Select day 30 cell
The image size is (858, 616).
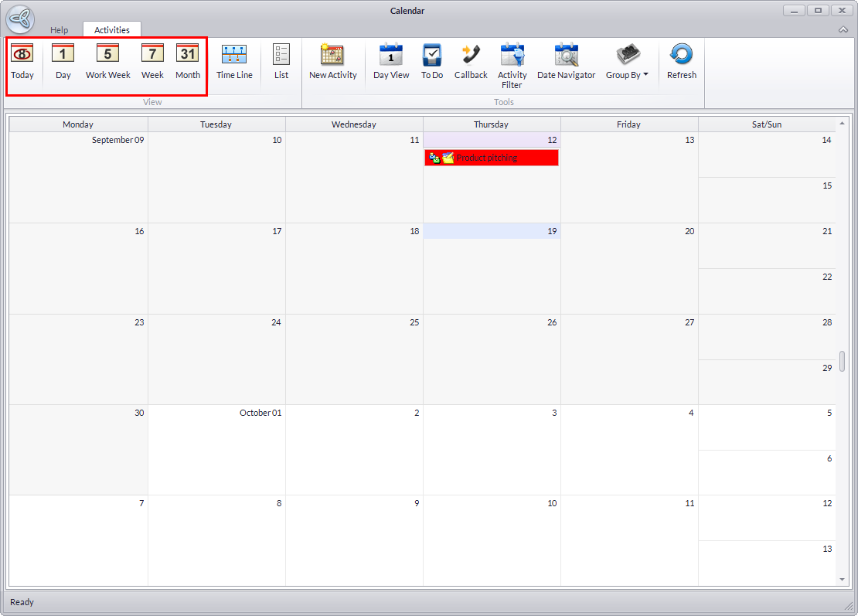click(78, 450)
